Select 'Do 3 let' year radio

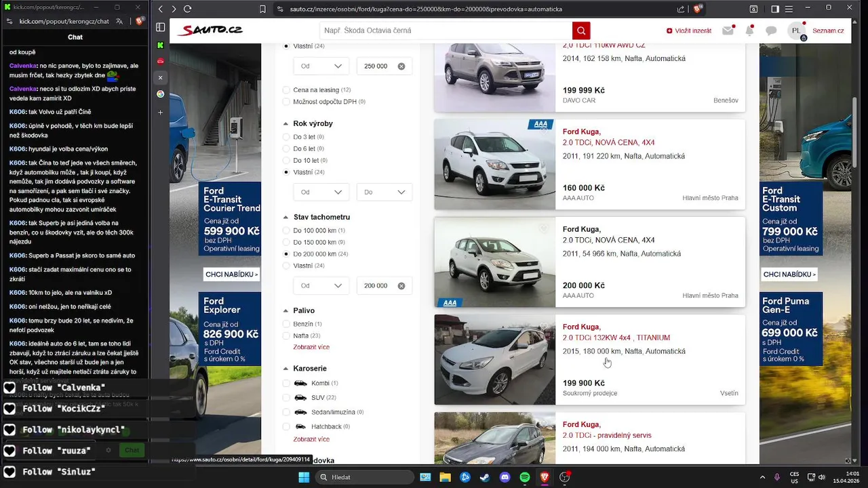tap(286, 137)
